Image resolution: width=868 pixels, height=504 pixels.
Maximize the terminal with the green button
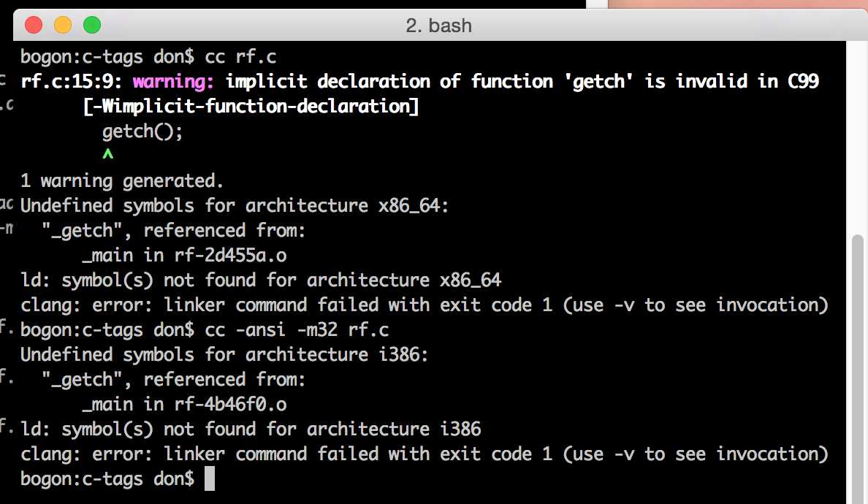tap(92, 25)
